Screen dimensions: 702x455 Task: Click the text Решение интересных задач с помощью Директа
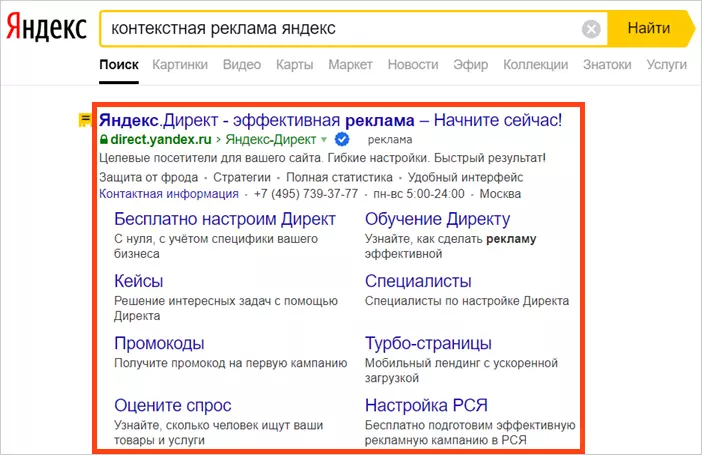pos(226,308)
